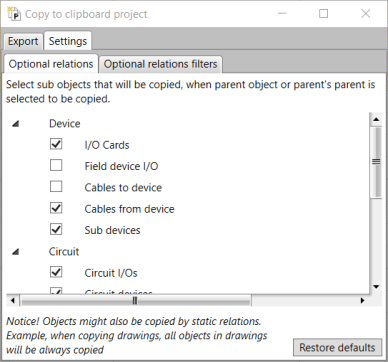
Task: Click the vertical scrollbar down arrow
Action: 376,287
